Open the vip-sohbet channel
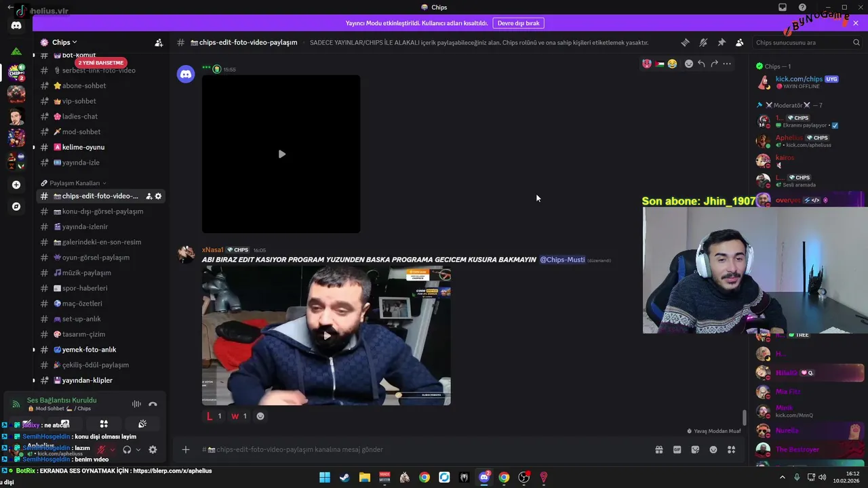This screenshot has width=868, height=488. (99, 101)
